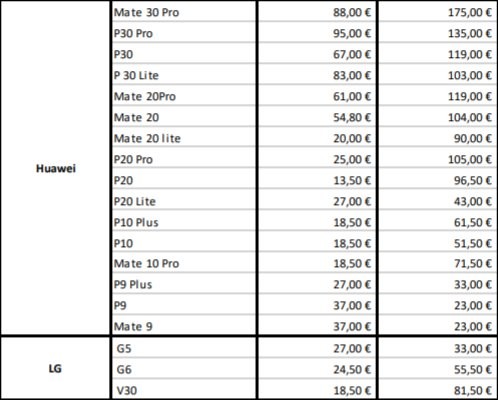Click the LG G5 model cell
Screen dimensions: 498x400
[184, 348]
